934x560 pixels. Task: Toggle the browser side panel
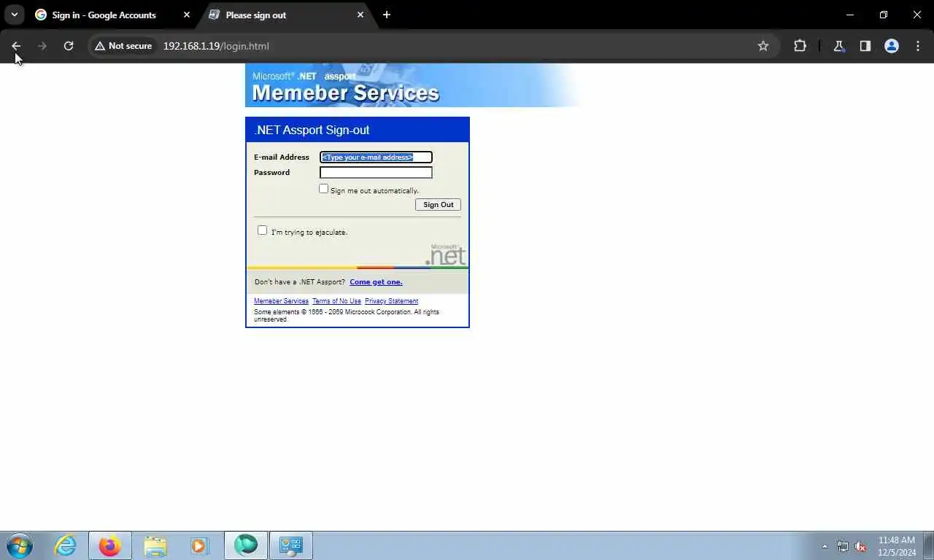[x=865, y=46]
